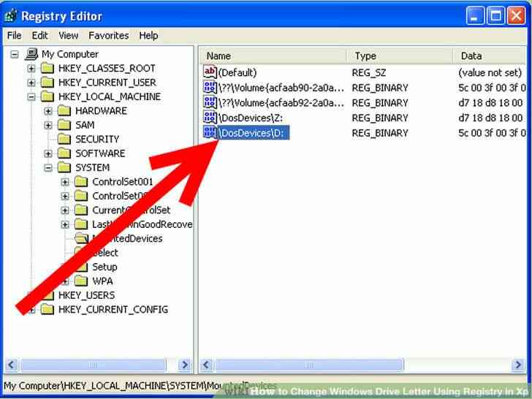532x399 pixels.
Task: Maximize the Registry Editor window
Action: point(495,16)
